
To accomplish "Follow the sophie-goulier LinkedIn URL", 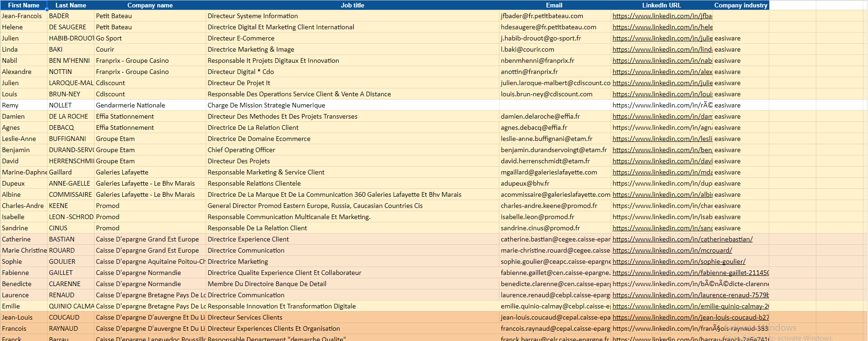I will pyautogui.click(x=679, y=261).
